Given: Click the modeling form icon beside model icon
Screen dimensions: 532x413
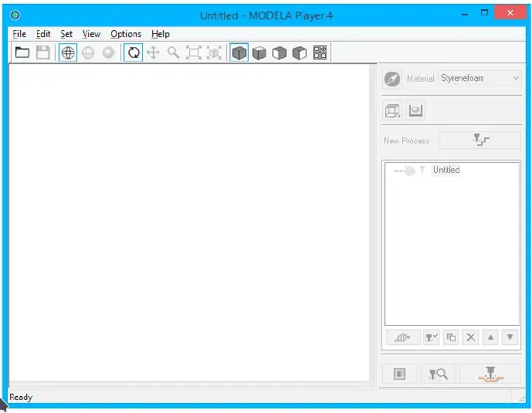Looking at the screenshot, I should (x=415, y=110).
